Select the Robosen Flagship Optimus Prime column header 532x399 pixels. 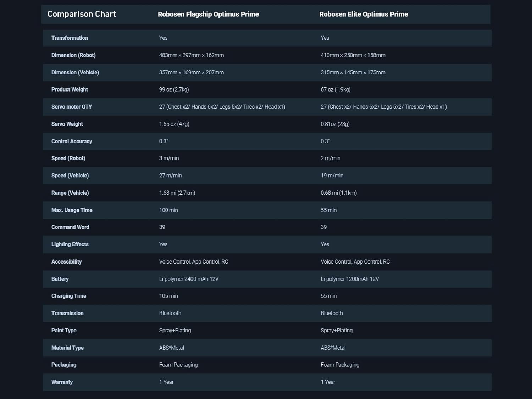(x=208, y=14)
